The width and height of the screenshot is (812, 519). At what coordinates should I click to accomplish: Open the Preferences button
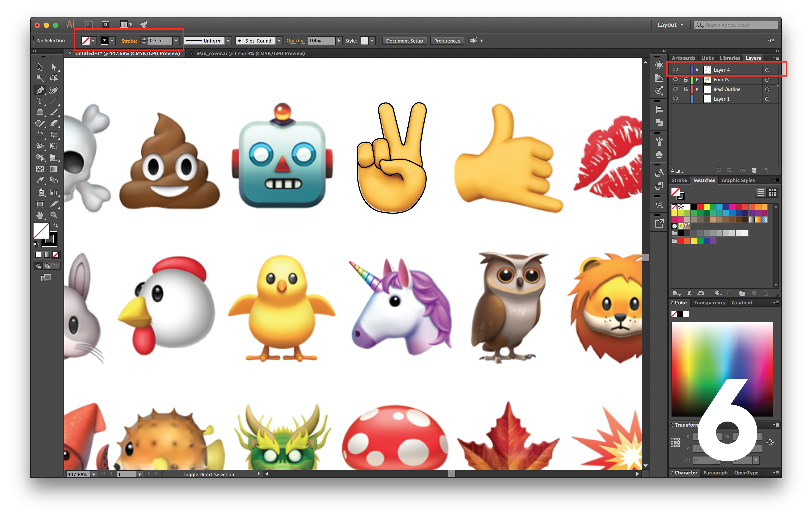click(x=447, y=40)
